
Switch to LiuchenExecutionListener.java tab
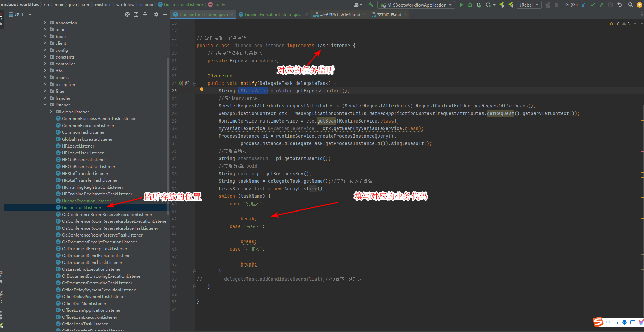273,14
